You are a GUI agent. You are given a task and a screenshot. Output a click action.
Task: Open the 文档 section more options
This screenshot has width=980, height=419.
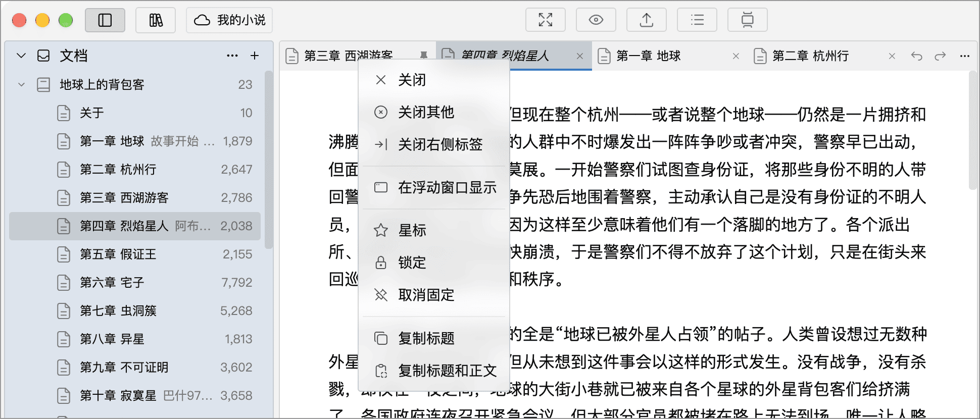[x=232, y=56]
